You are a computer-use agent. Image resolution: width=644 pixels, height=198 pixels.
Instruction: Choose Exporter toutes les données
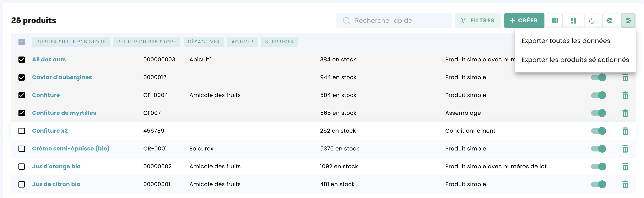pos(565,41)
